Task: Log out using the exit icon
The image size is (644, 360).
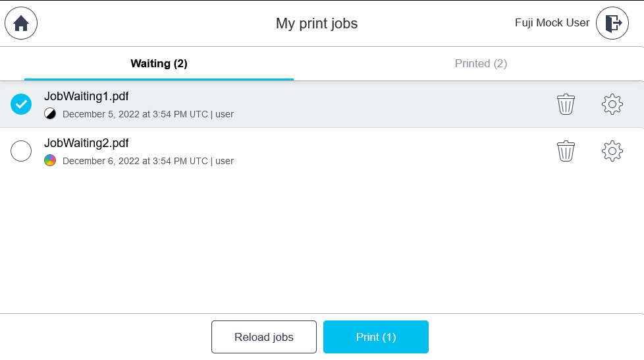Action: coord(612,23)
